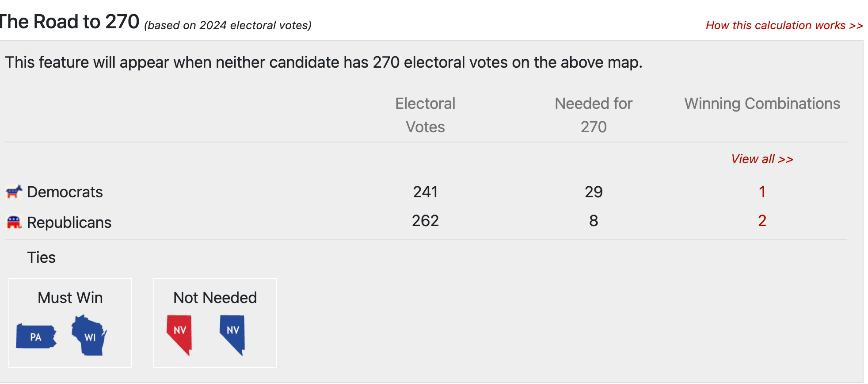Open the "How this calculation works" link

click(x=784, y=25)
